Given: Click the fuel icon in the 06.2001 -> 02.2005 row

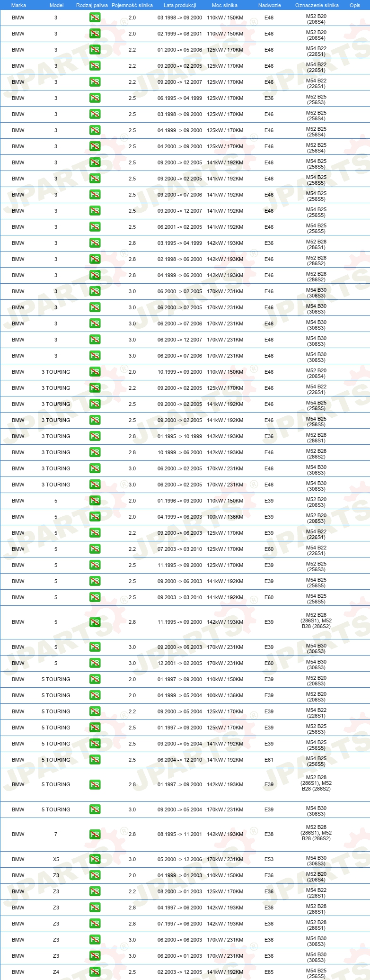Looking at the screenshot, I should coord(95,227).
